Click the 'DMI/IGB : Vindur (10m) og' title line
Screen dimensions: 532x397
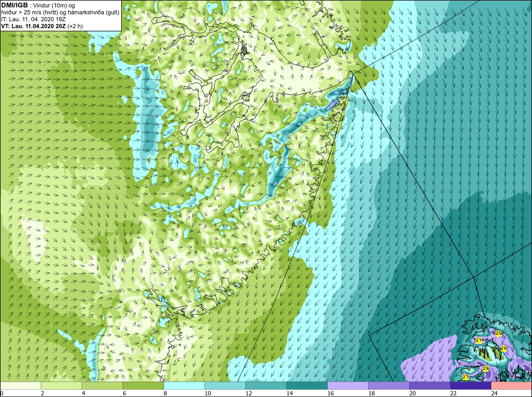38,5
